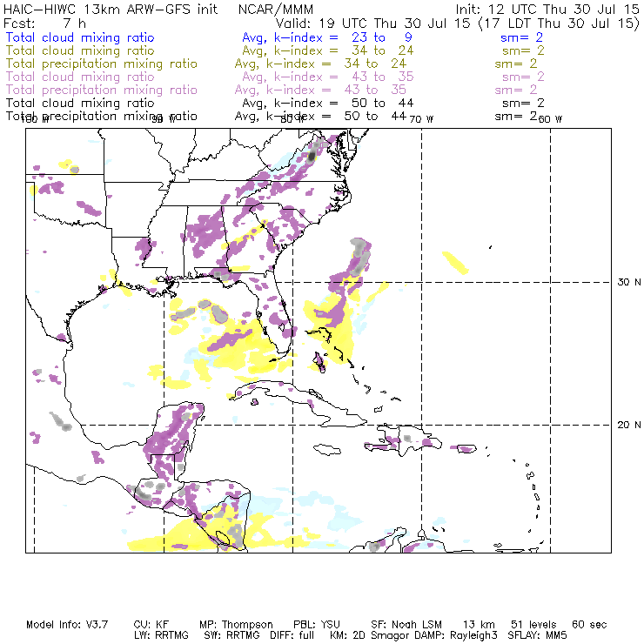The width and height of the screenshot is (644, 644).
Task: Click "Avg, k-index = 50 to 44" on the black cloud row
Action: (x=328, y=103)
